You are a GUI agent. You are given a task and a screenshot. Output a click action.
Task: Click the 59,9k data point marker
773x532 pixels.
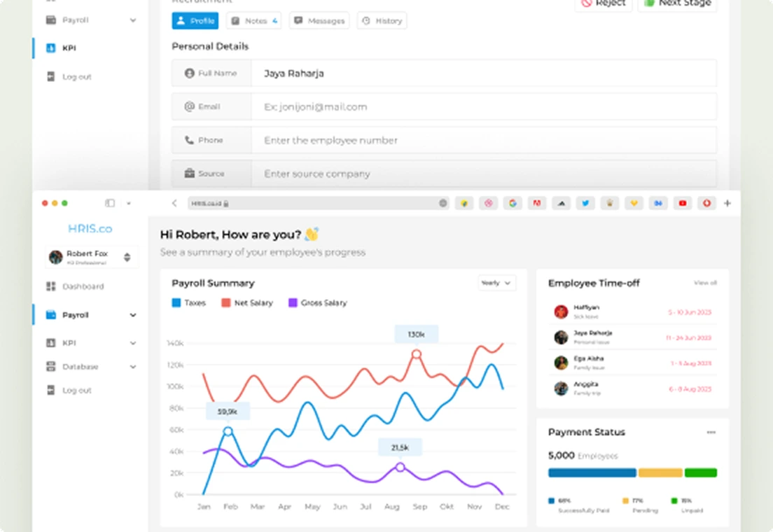pyautogui.click(x=228, y=431)
